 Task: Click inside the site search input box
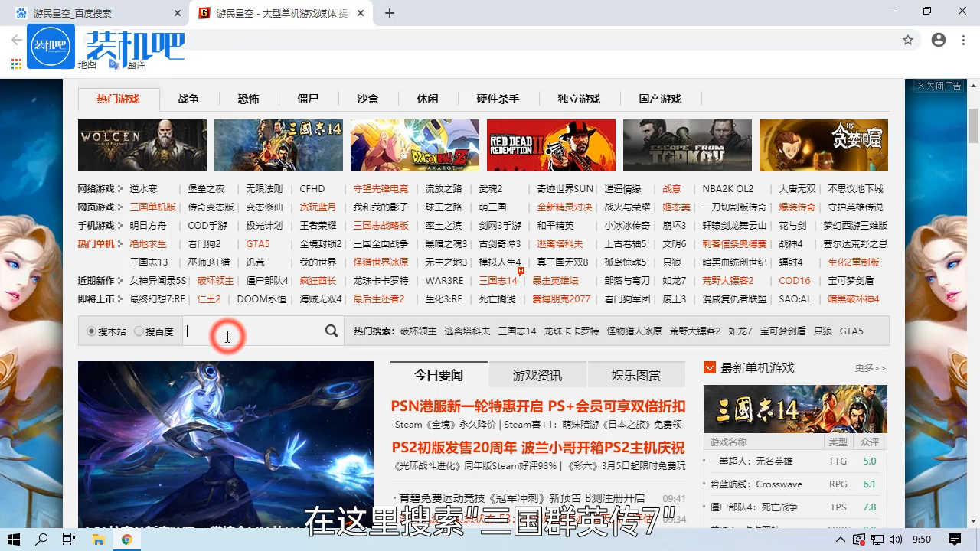coord(253,331)
